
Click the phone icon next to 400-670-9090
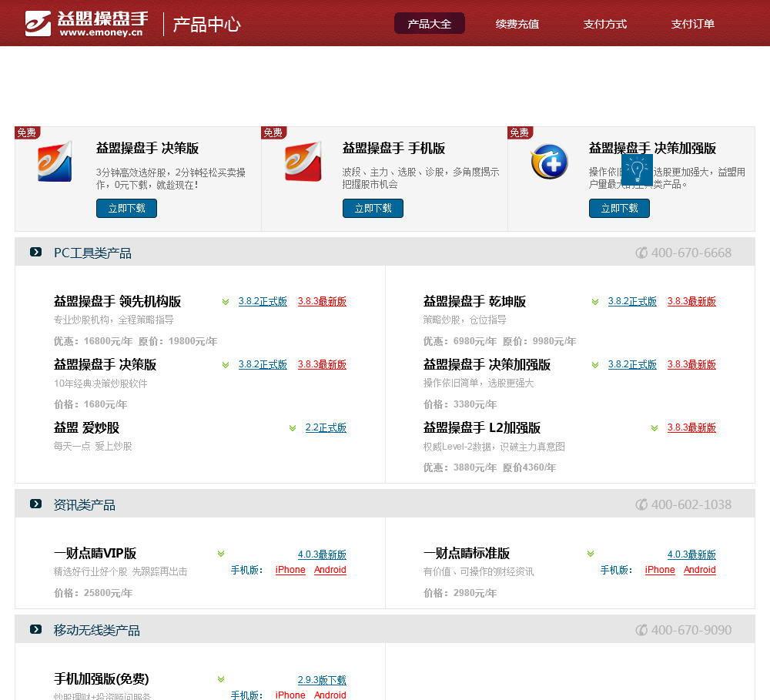point(641,630)
